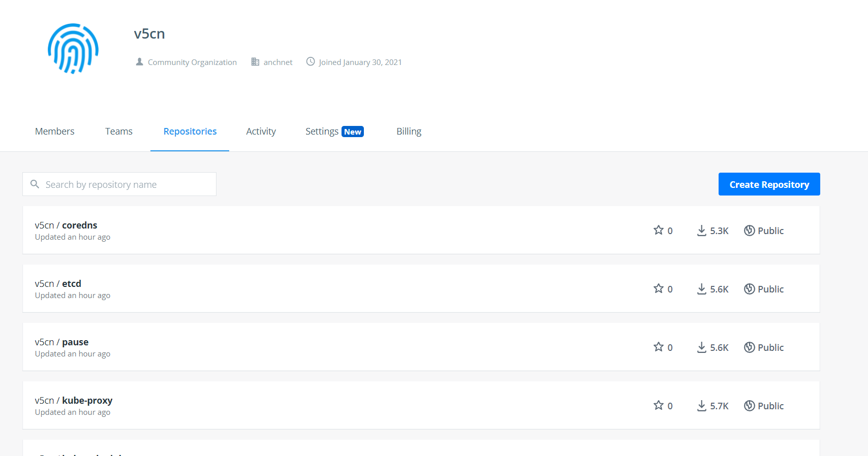
Task: Click the clock icon beside join date
Action: click(x=311, y=61)
